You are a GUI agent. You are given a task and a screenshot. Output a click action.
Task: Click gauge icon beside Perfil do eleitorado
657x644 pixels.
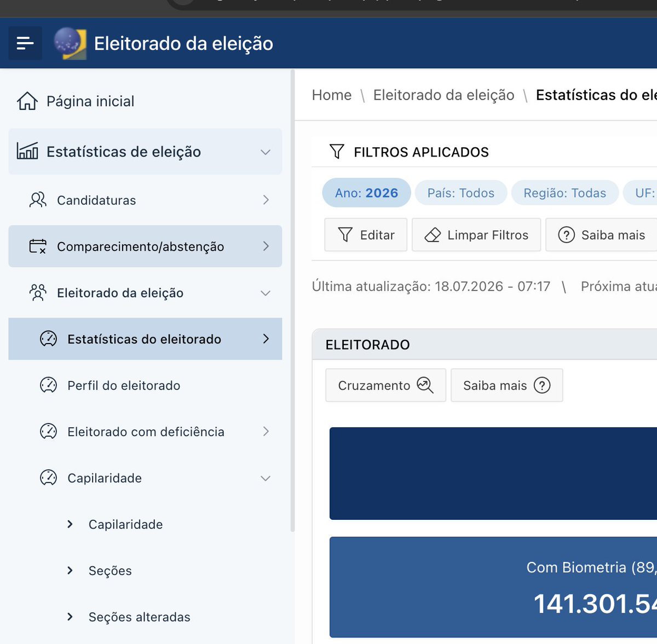point(48,385)
